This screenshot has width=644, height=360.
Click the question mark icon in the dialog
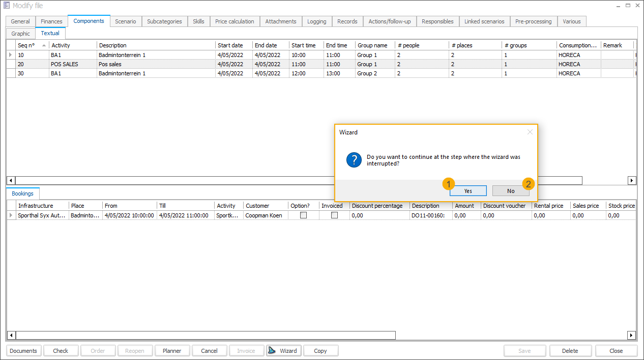354,160
